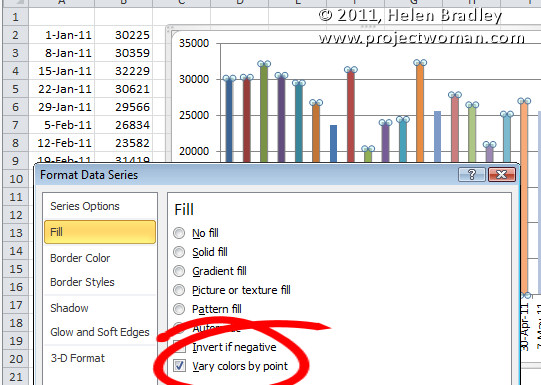Click the dialog Help question mark icon
The height and width of the screenshot is (385, 541).
(x=472, y=175)
